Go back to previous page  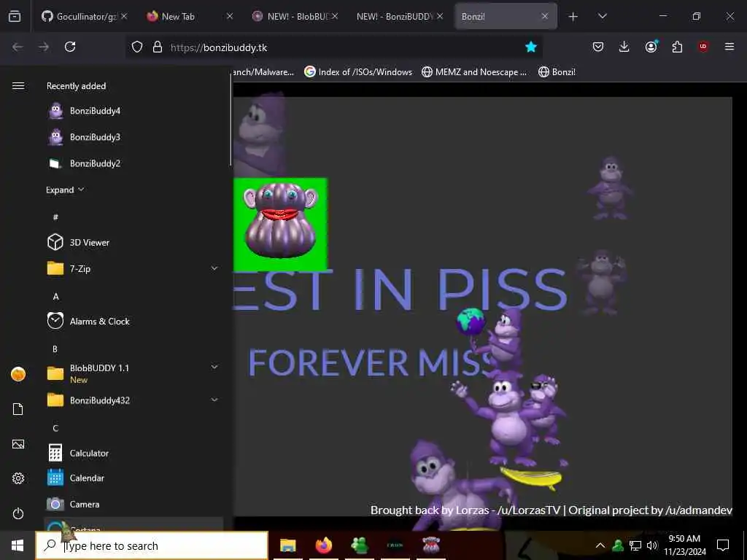pos(18,47)
